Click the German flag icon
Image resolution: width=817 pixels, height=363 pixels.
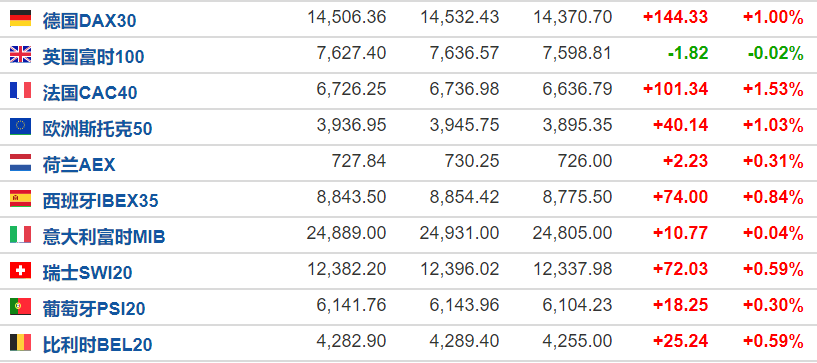point(20,19)
